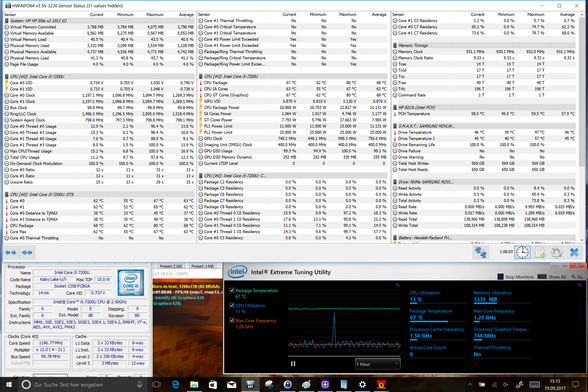Image resolution: width=588 pixels, height=392 pixels.
Task: Select the Preset:2160 tab
Action: pos(171,266)
